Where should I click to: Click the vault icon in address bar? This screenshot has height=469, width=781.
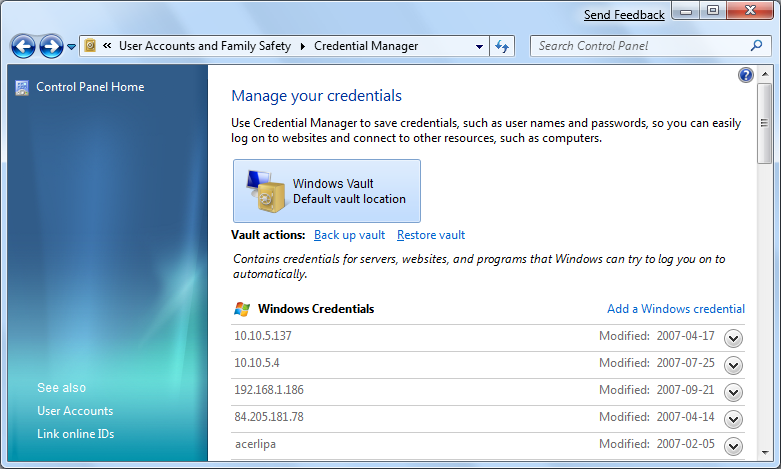[90, 46]
